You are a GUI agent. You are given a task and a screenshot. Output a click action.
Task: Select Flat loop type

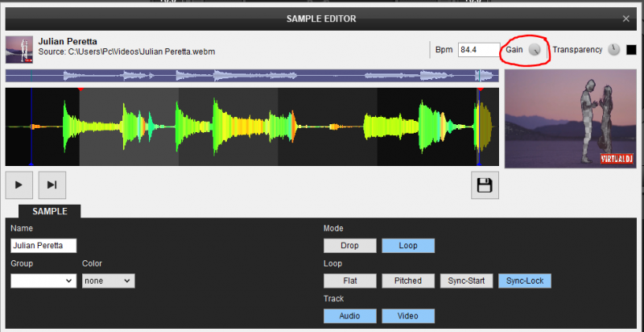point(350,281)
